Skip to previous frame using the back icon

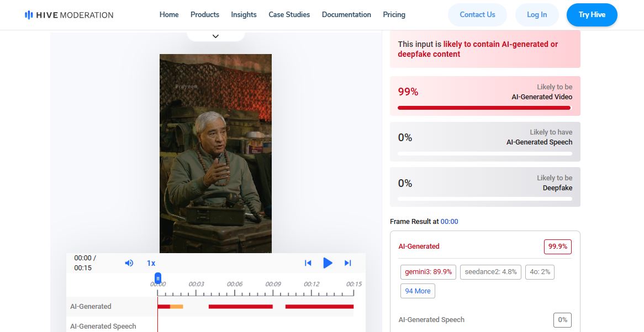308,263
